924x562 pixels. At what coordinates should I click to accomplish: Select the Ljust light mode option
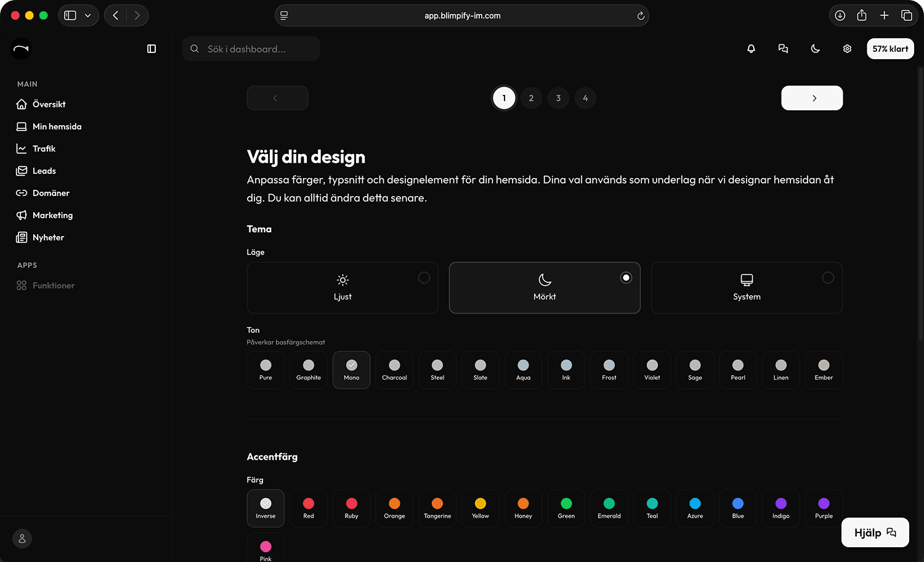342,288
